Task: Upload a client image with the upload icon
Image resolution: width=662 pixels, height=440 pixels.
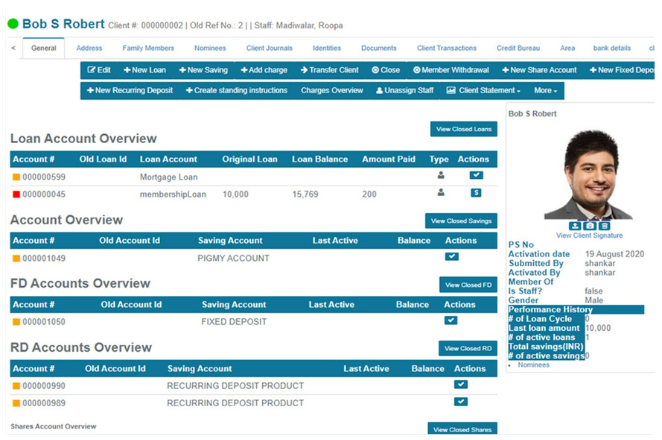Action: coord(575,226)
